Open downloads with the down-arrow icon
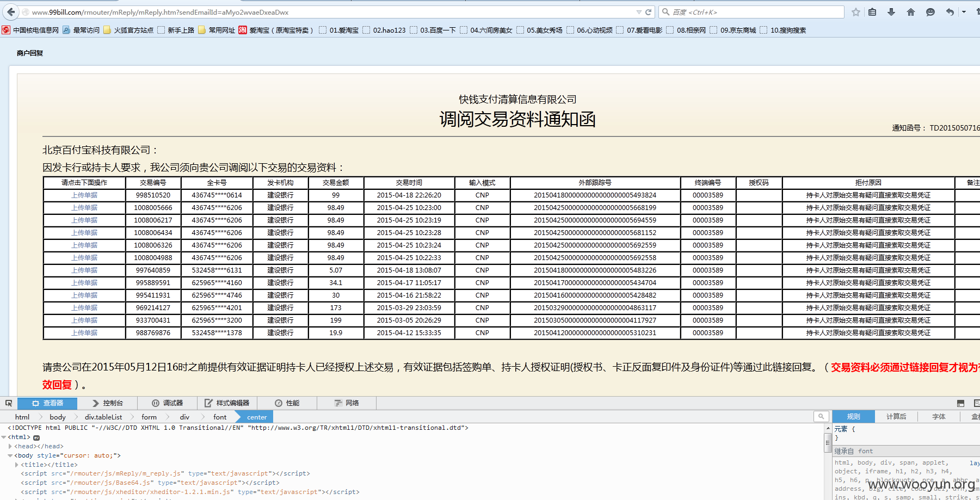 [891, 12]
